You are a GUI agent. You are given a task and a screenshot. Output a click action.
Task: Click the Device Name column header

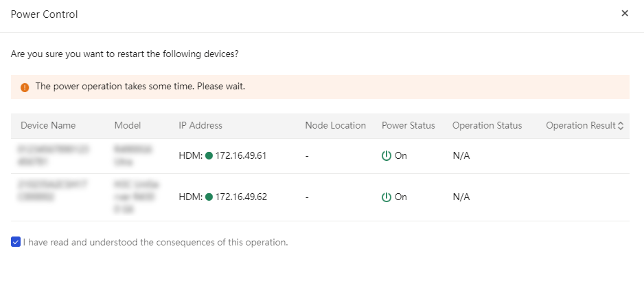[48, 126]
